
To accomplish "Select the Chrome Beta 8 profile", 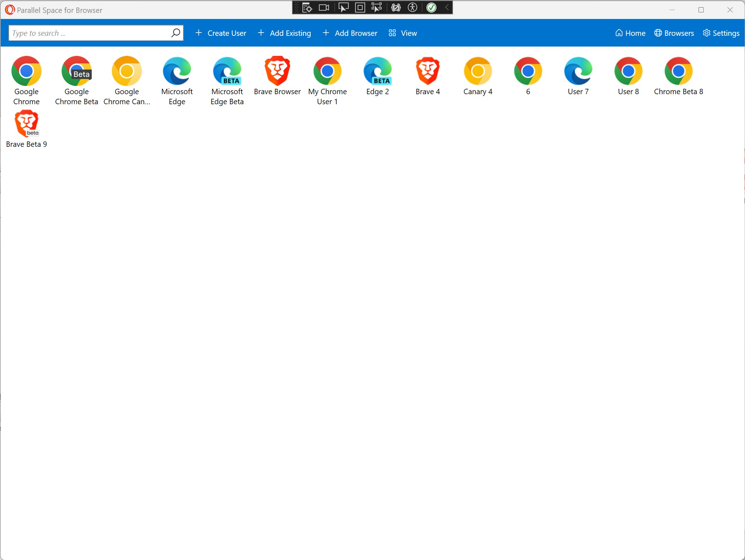I will [678, 71].
